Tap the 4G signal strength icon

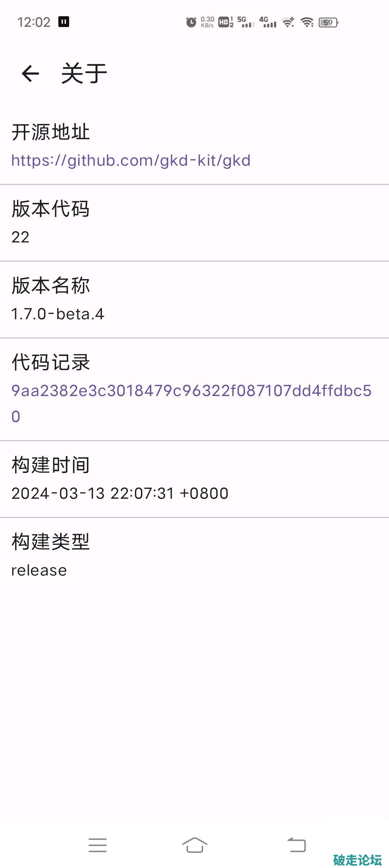click(x=268, y=22)
